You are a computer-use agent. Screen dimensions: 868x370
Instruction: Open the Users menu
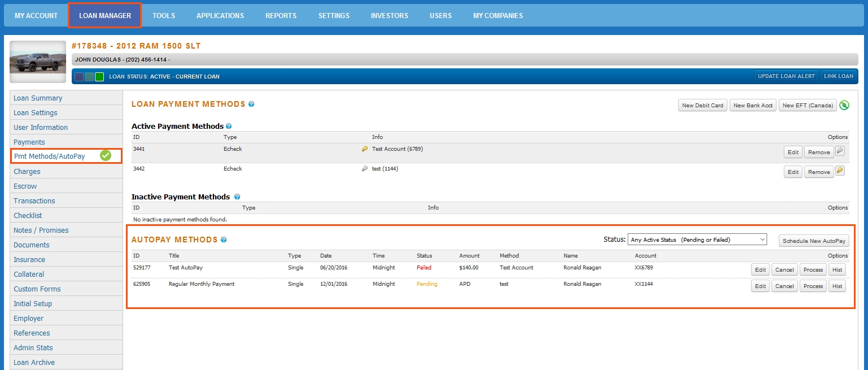(x=440, y=16)
